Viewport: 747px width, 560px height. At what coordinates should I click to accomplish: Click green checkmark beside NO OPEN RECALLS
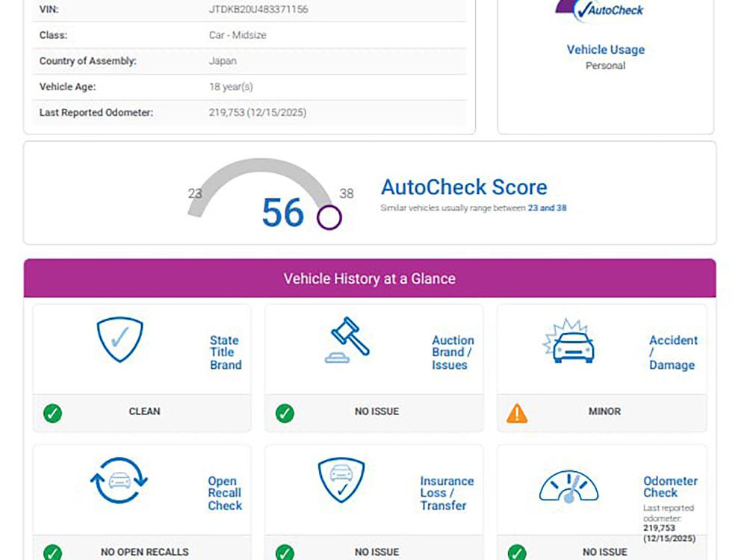(x=52, y=553)
